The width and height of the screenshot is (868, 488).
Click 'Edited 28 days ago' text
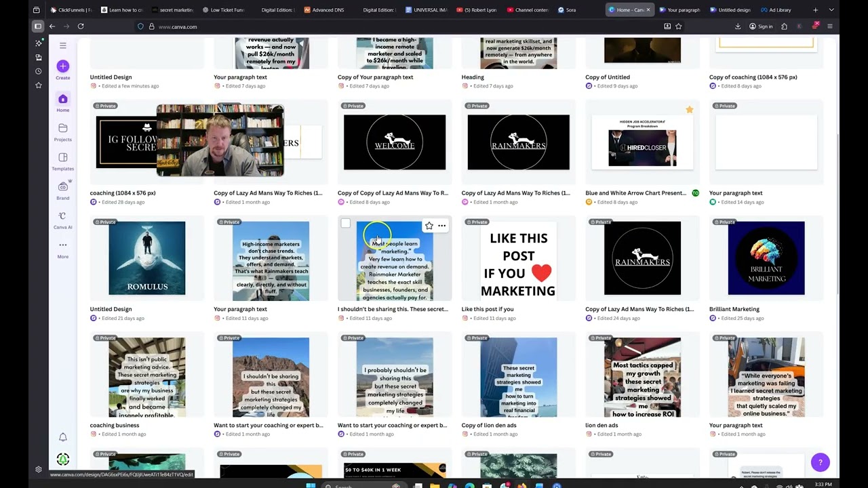tap(123, 202)
